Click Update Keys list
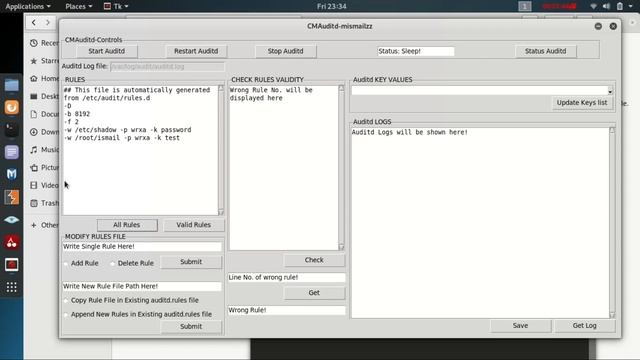This screenshot has height=360, width=640. tap(582, 102)
